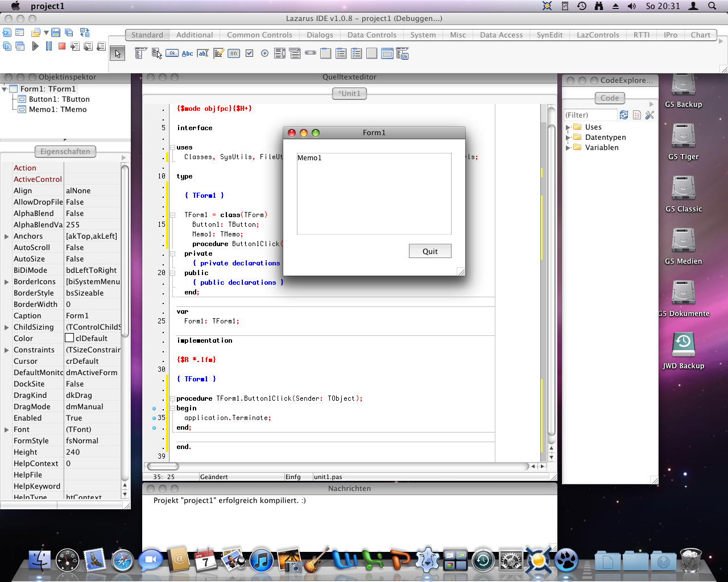Select the *Unit1 editor tab
The image size is (728, 582).
(x=349, y=93)
